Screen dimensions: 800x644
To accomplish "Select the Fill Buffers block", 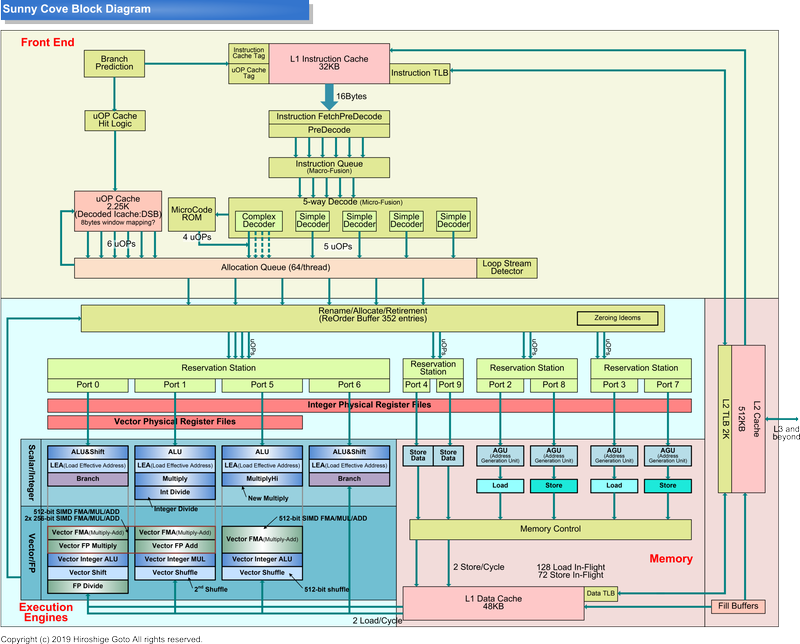I will click(738, 606).
